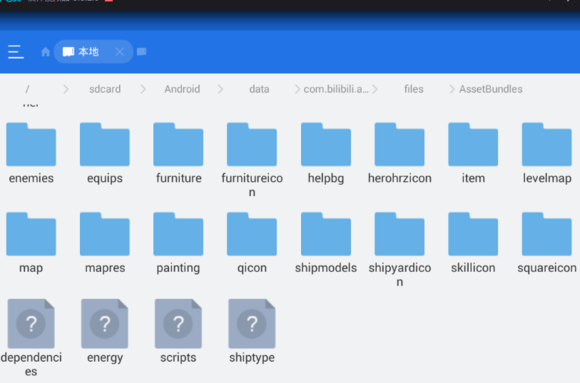Select the 本地 tab
Image resolution: width=580 pixels, height=383 pixels.
pyautogui.click(x=93, y=51)
